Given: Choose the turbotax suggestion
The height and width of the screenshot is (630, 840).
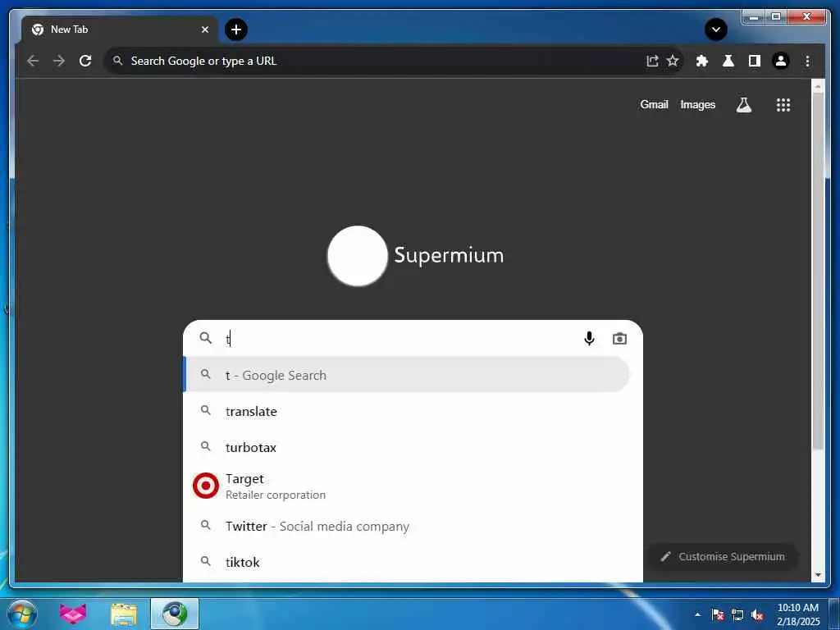Looking at the screenshot, I should 413,447.
